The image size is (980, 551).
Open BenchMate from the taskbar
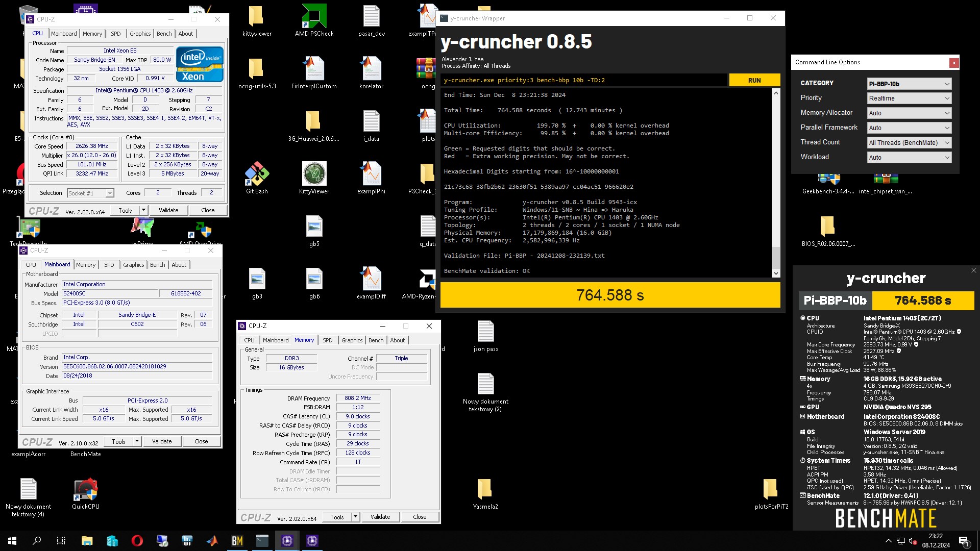click(237, 541)
